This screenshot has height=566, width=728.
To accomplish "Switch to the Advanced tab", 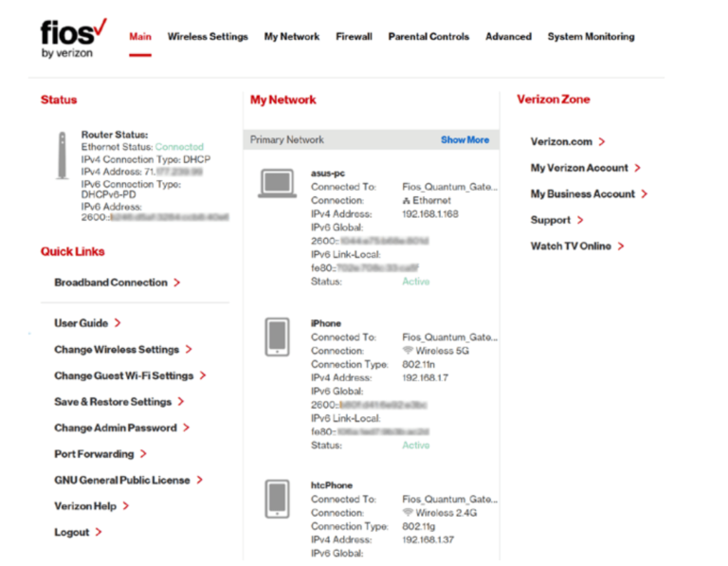I will [508, 37].
